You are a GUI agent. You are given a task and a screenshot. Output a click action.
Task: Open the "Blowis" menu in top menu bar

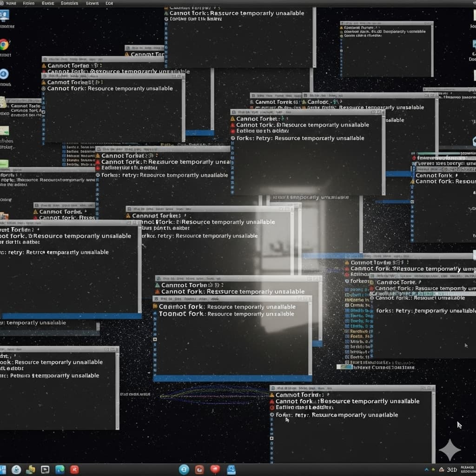click(92, 3)
